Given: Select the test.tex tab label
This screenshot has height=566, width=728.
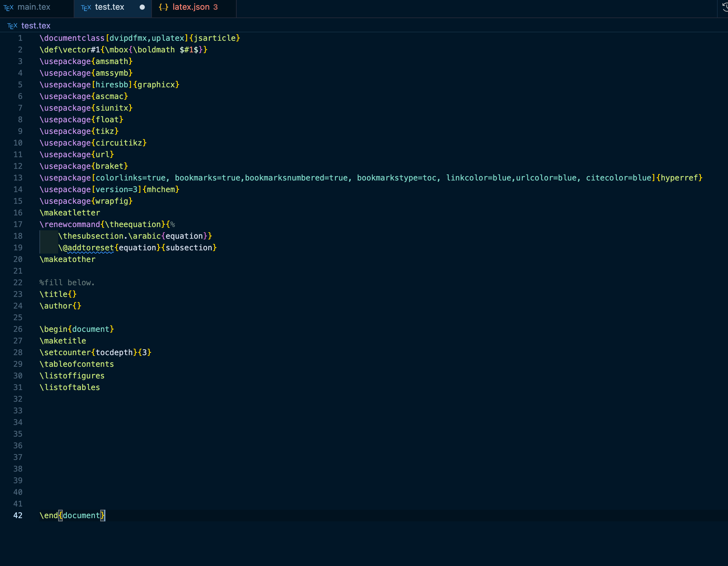Looking at the screenshot, I should [109, 7].
